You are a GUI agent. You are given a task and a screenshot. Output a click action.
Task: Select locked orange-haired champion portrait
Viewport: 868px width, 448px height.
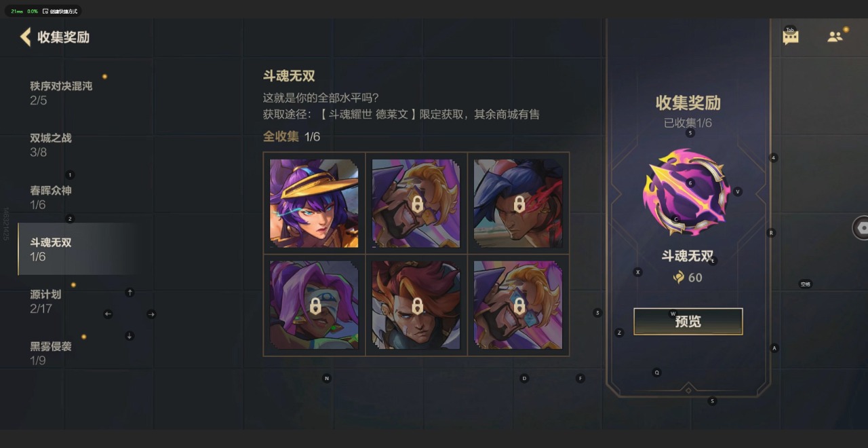point(416,305)
